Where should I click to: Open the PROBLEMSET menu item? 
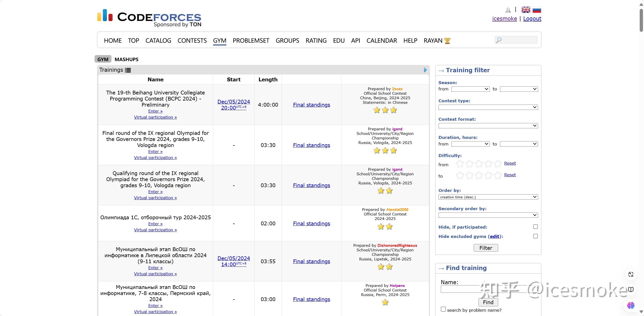[x=251, y=41]
